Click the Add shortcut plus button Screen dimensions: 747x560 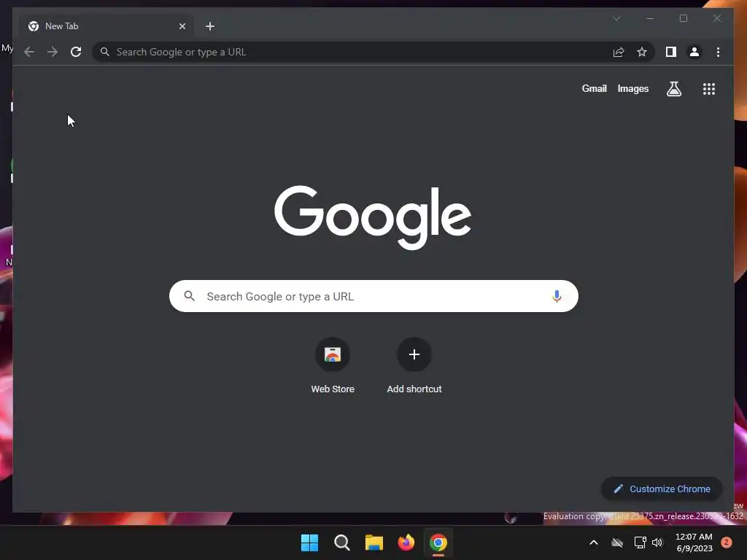414,354
